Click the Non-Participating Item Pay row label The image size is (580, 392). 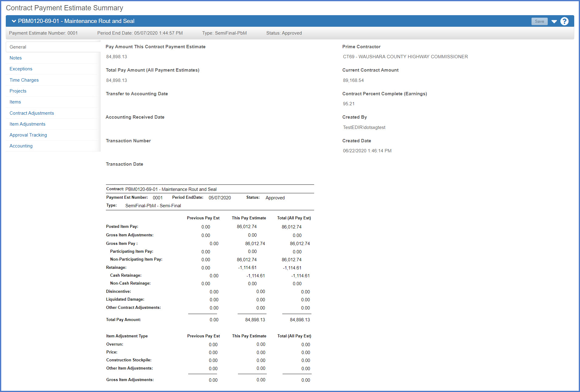point(136,259)
